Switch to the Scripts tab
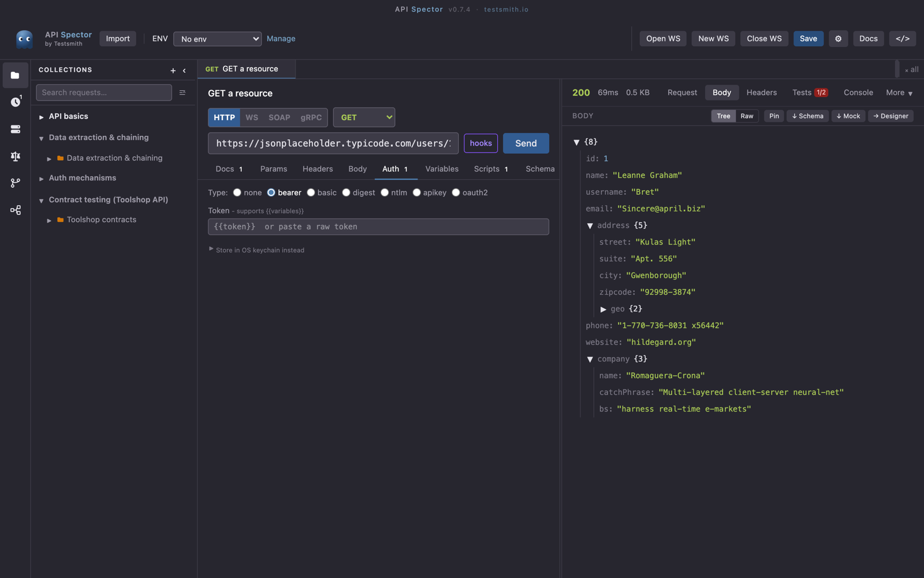This screenshot has height=578, width=924. tap(491, 169)
